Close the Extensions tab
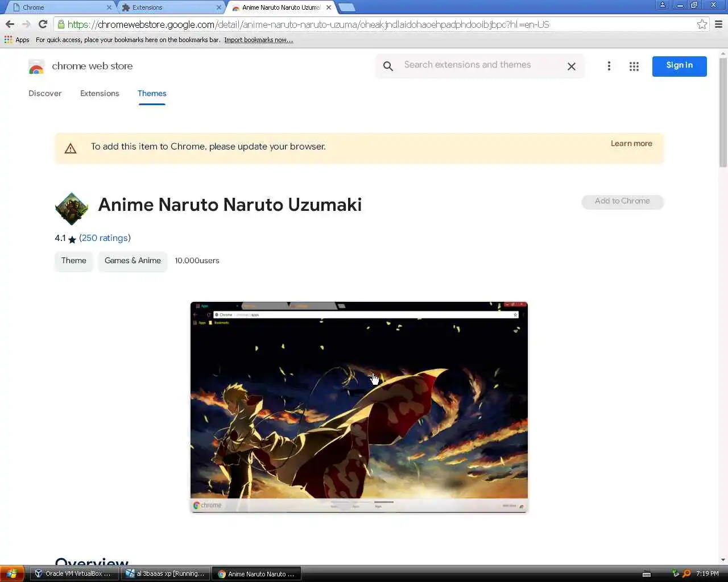 pos(219,7)
